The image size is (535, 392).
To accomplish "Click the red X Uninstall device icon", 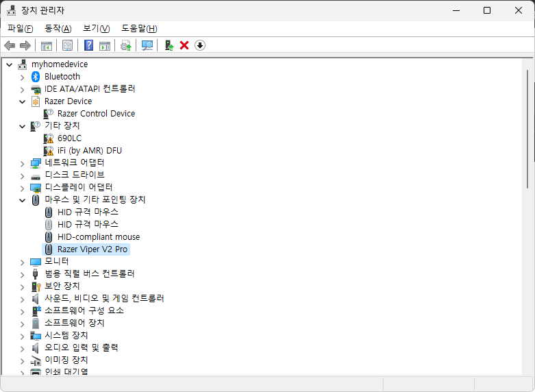I will 184,45.
